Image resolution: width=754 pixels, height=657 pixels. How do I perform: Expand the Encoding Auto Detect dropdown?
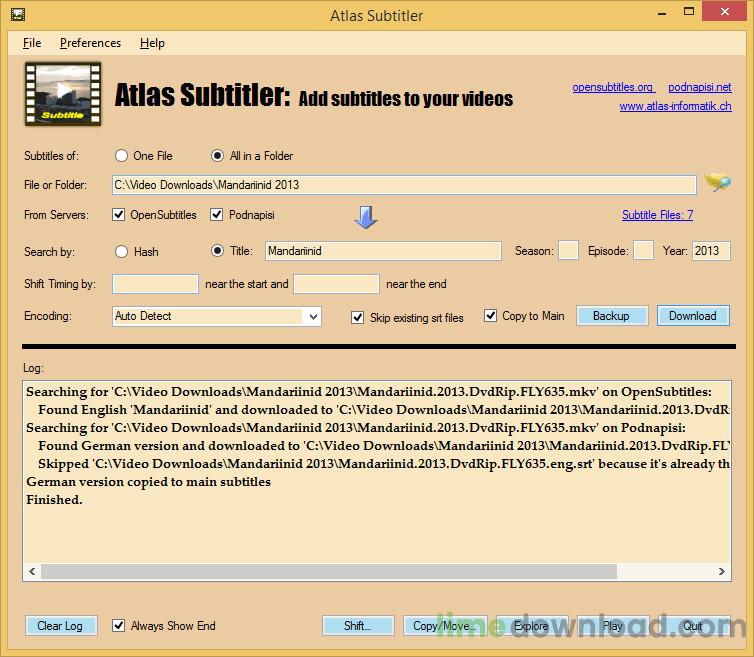(x=312, y=316)
